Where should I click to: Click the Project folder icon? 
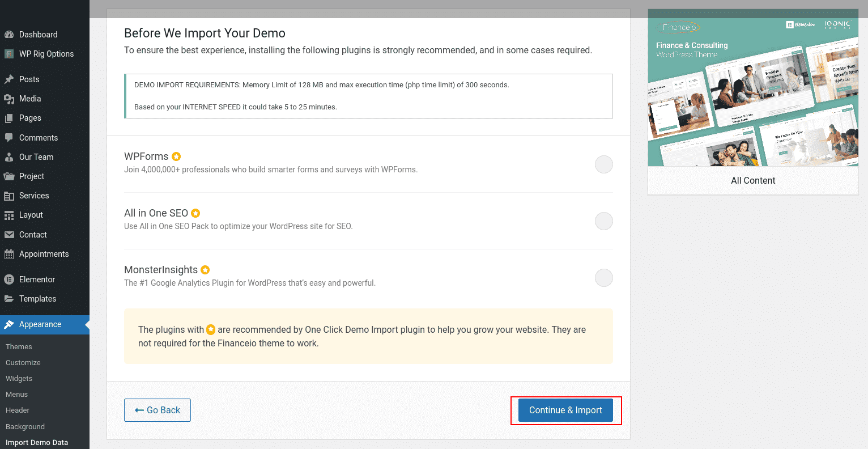9,176
